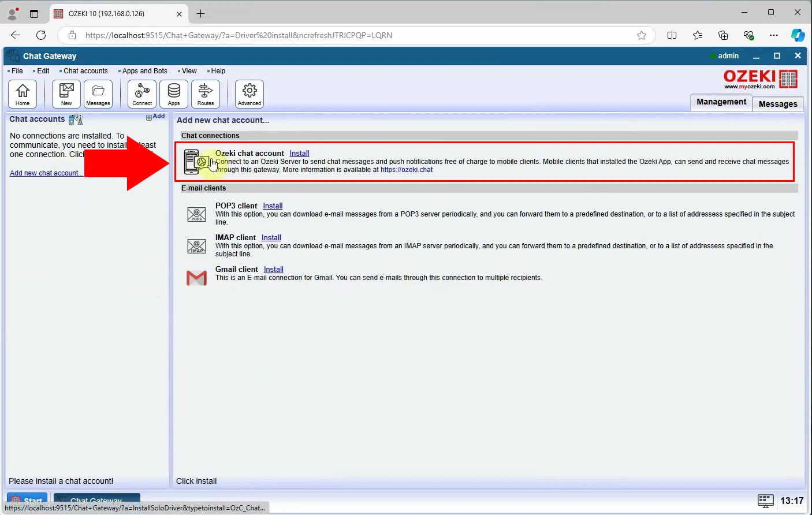Open the Apps and Bots menu
812x515 pixels.
click(144, 71)
